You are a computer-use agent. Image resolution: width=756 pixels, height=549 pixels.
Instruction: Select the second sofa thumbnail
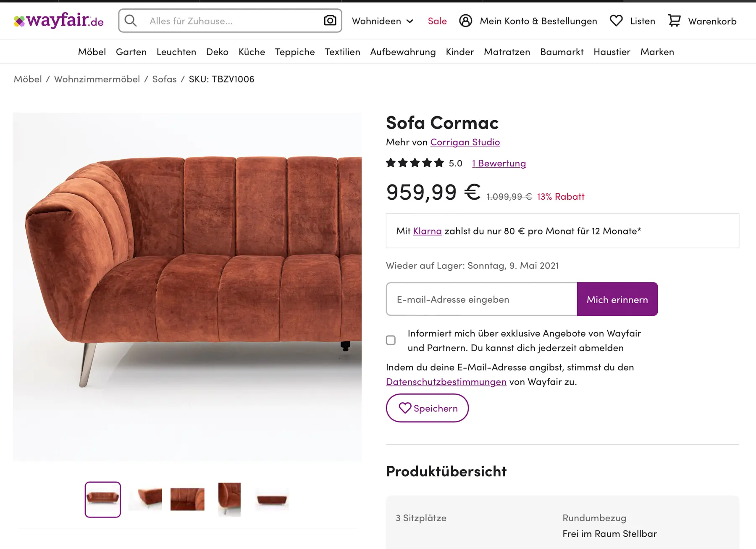click(x=145, y=499)
